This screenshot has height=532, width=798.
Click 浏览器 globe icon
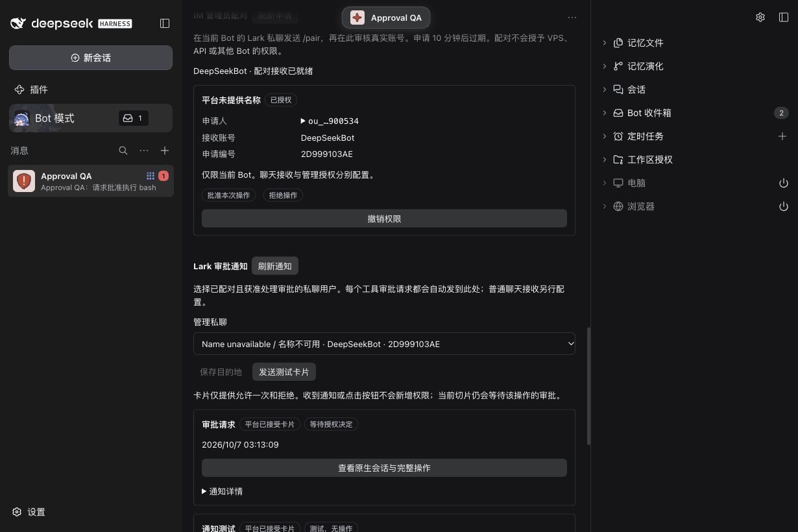[618, 206]
